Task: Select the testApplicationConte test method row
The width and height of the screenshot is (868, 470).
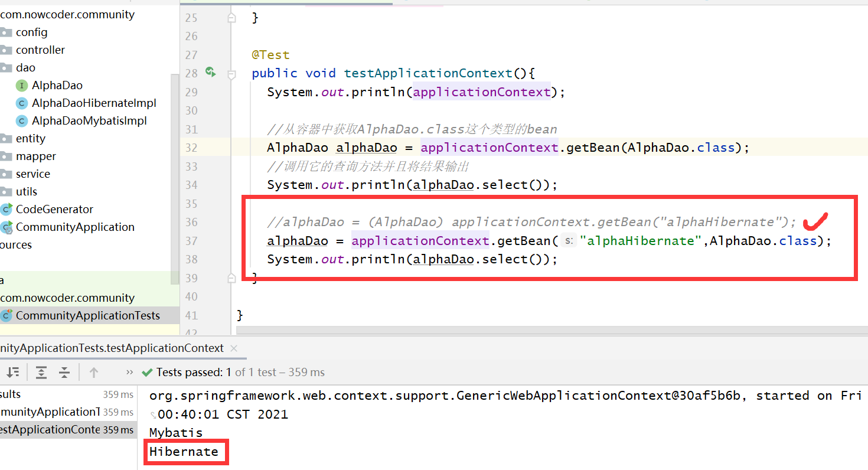Action: (68, 430)
